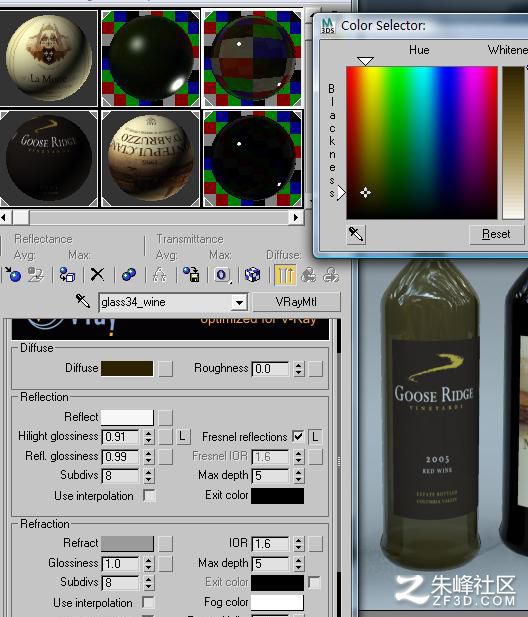Click the Put to Library icon
Screen dimensions: 528x617
pos(191,275)
